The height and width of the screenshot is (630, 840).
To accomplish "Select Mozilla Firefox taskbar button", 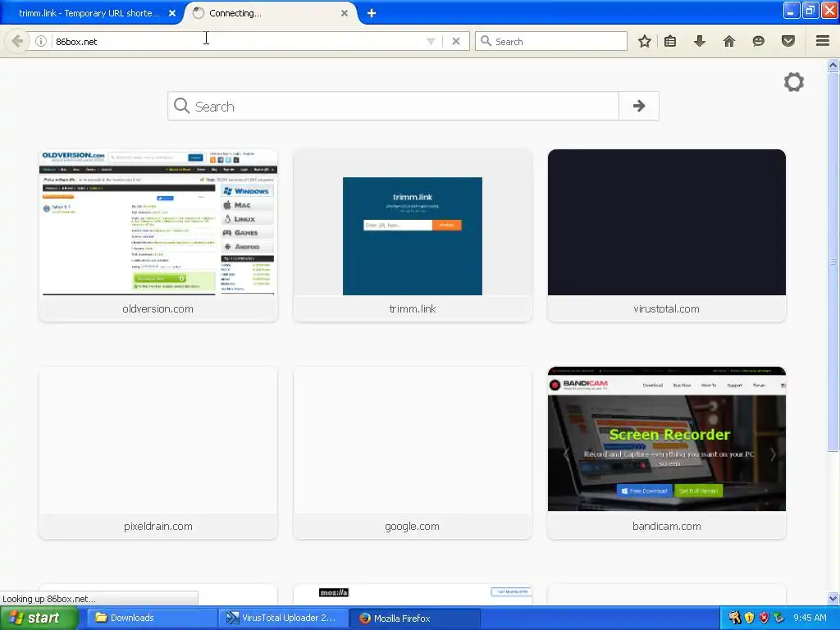I will (x=414, y=619).
